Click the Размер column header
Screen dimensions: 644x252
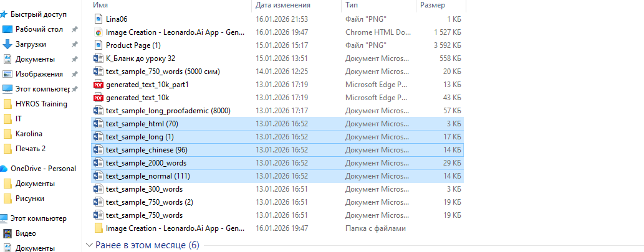point(433,5)
